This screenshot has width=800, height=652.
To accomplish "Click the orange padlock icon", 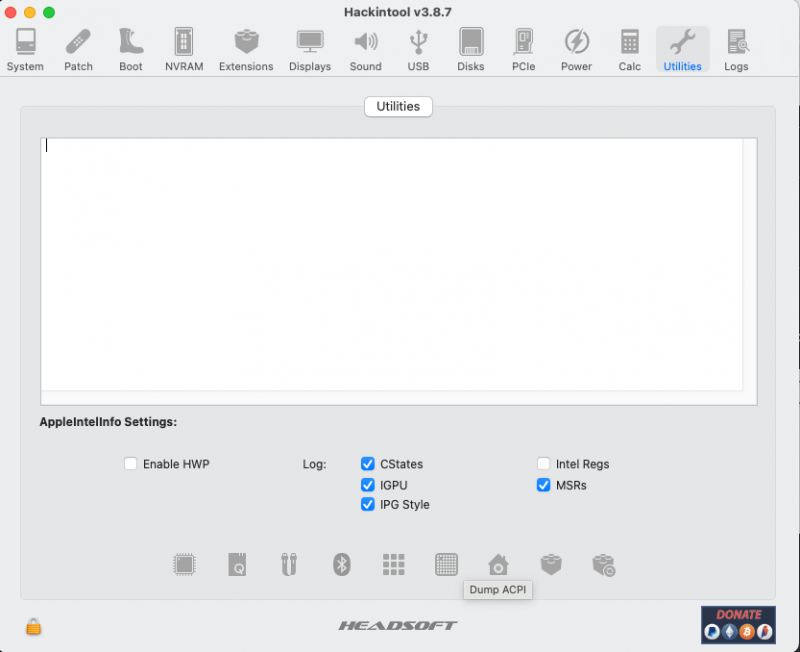I will pyautogui.click(x=34, y=626).
